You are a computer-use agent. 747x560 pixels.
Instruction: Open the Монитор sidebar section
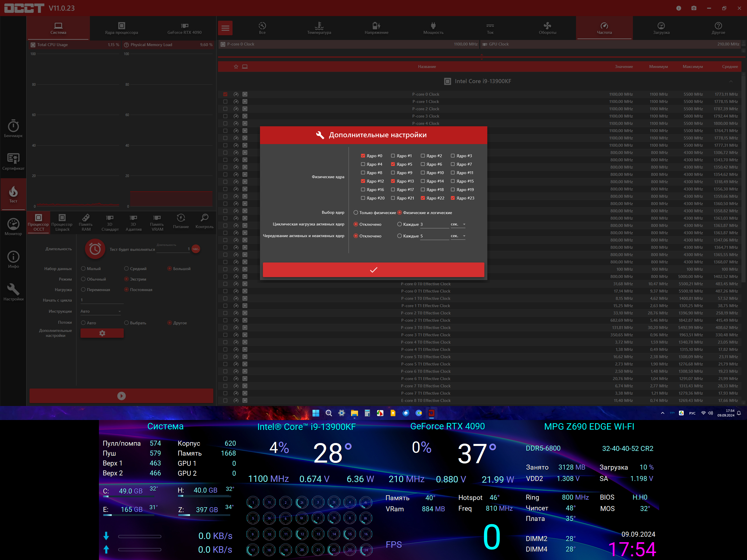(x=13, y=227)
